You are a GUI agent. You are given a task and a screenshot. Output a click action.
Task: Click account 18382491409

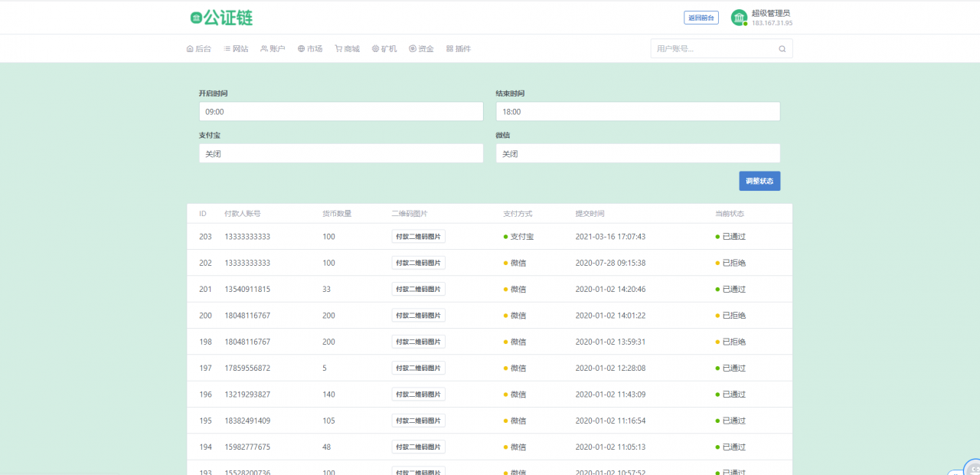click(x=247, y=421)
